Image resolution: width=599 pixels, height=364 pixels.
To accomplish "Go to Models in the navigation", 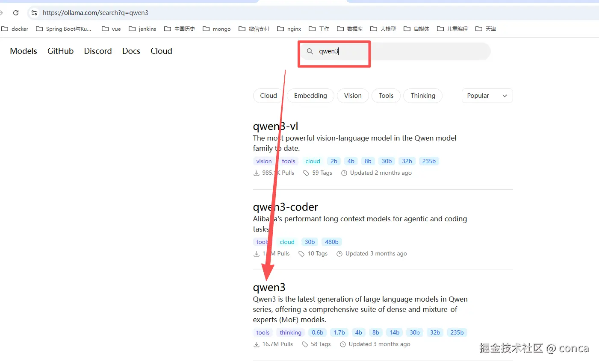I will point(24,51).
